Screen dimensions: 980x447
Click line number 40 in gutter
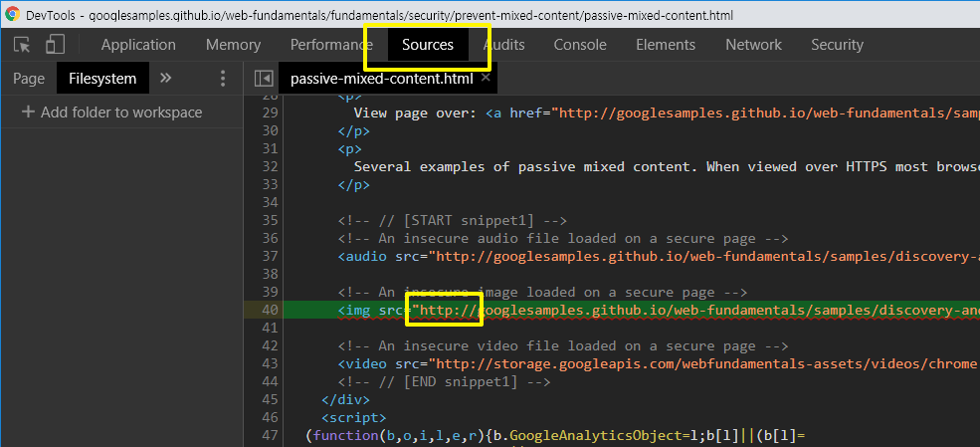(270, 310)
